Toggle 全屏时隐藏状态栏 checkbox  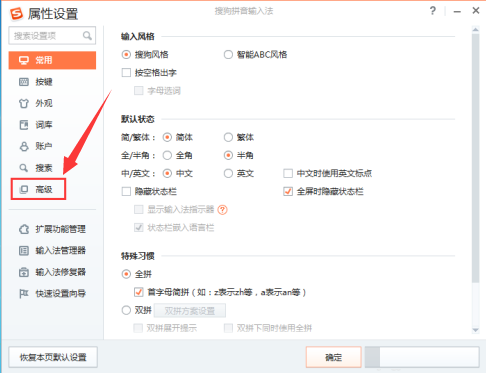tap(288, 191)
